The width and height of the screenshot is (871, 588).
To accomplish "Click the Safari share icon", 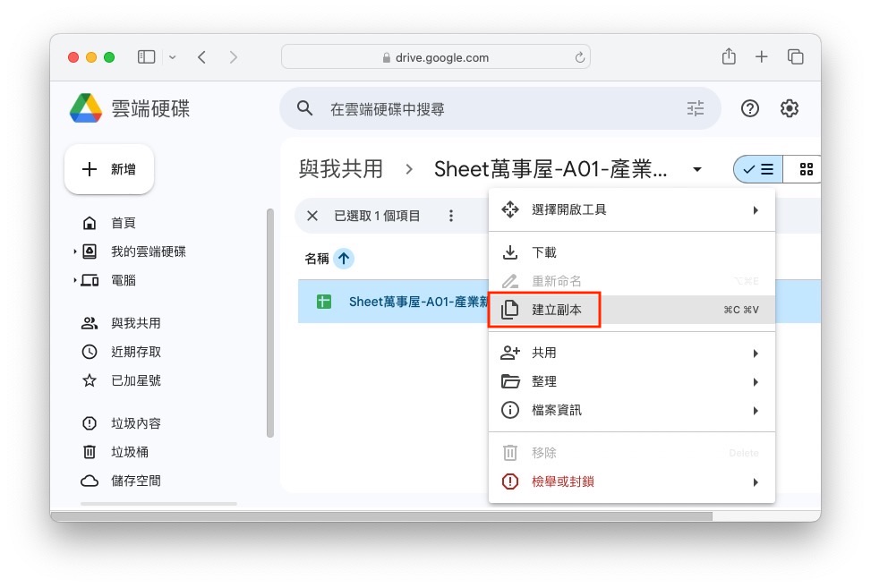I will (x=729, y=56).
